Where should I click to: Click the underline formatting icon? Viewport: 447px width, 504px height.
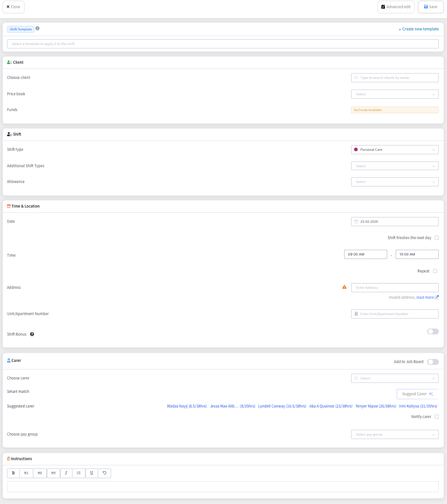[x=92, y=473]
